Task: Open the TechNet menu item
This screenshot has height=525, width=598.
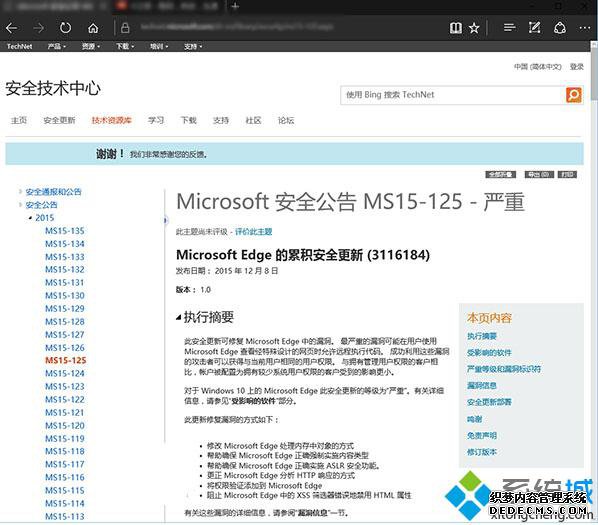Action: click(19, 47)
